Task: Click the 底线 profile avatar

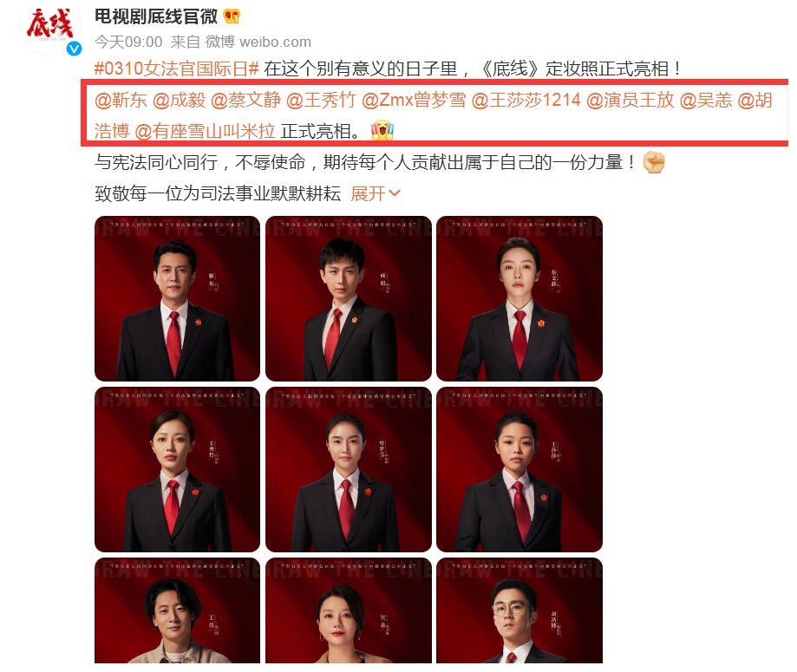Action: pyautogui.click(x=50, y=28)
